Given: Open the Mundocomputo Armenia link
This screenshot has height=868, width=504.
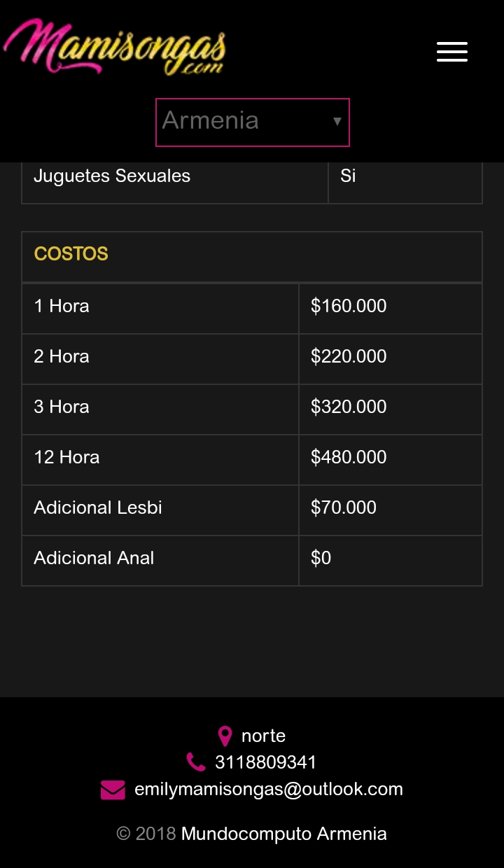Looking at the screenshot, I should click(x=283, y=834).
